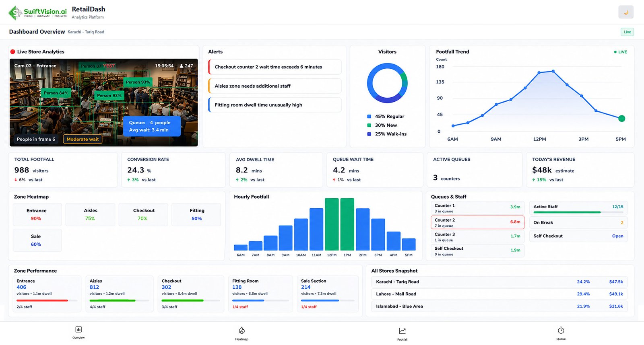The width and height of the screenshot is (644, 345).
Task: Click the Self Checkout Open status
Action: [617, 236]
